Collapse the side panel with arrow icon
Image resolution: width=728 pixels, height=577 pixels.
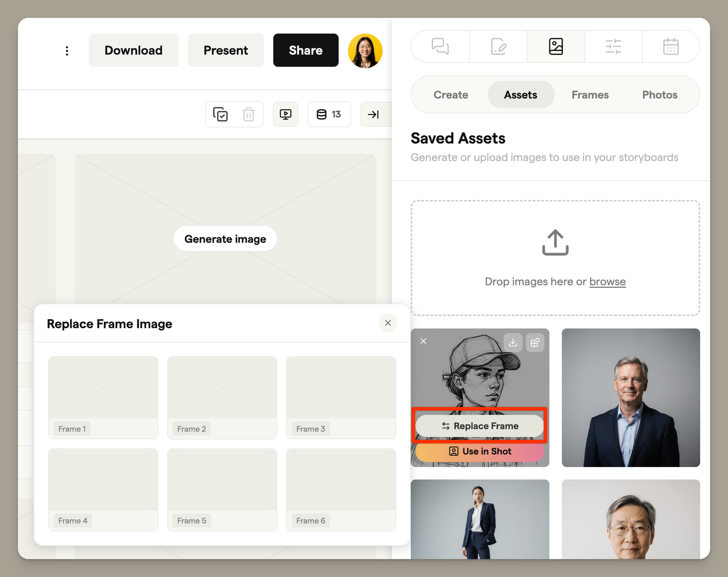point(373,114)
